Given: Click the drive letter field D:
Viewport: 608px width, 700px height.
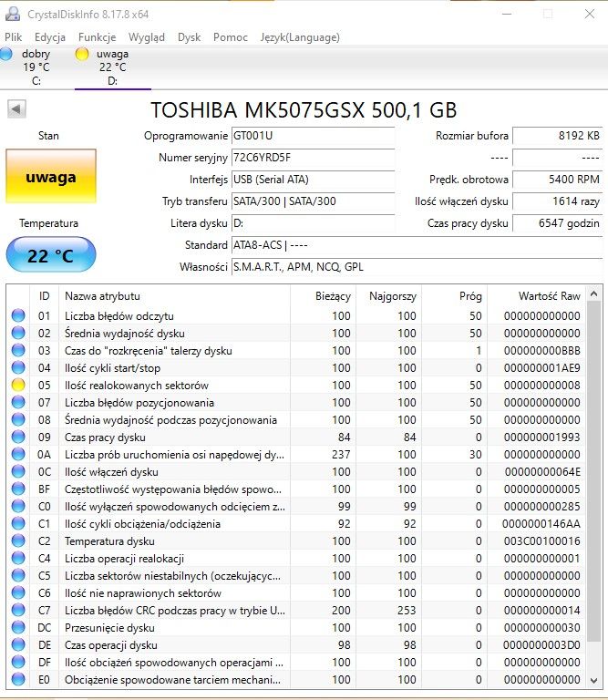Looking at the screenshot, I should [313, 223].
